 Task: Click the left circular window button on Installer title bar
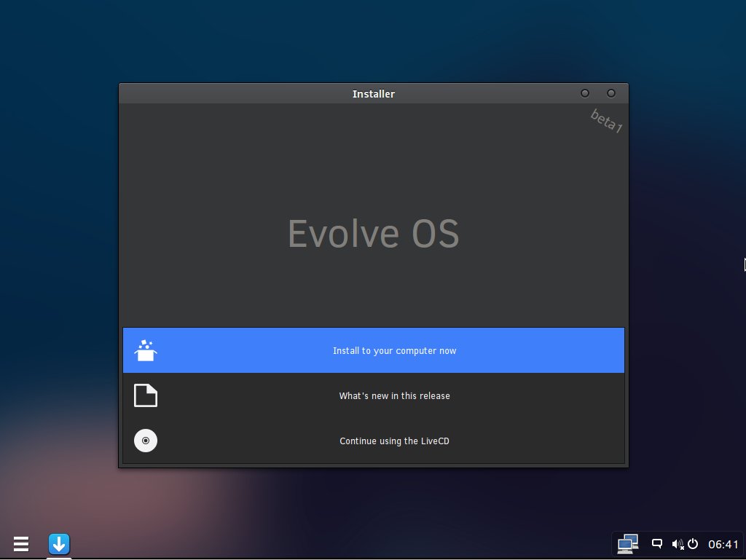point(585,93)
